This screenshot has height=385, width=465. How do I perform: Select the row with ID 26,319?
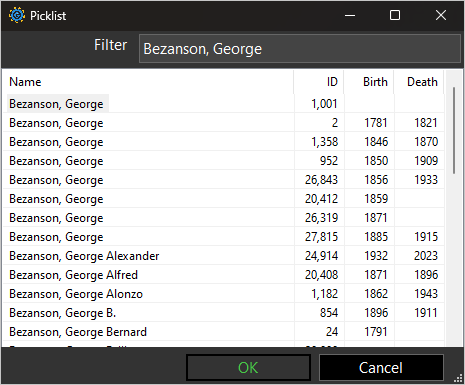[224, 218]
